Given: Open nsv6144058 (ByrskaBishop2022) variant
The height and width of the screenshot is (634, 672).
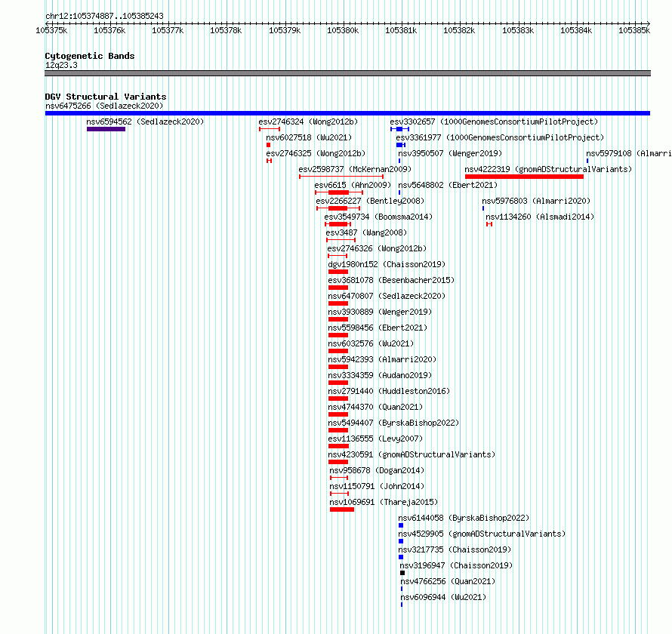Looking at the screenshot, I should pos(464,518).
